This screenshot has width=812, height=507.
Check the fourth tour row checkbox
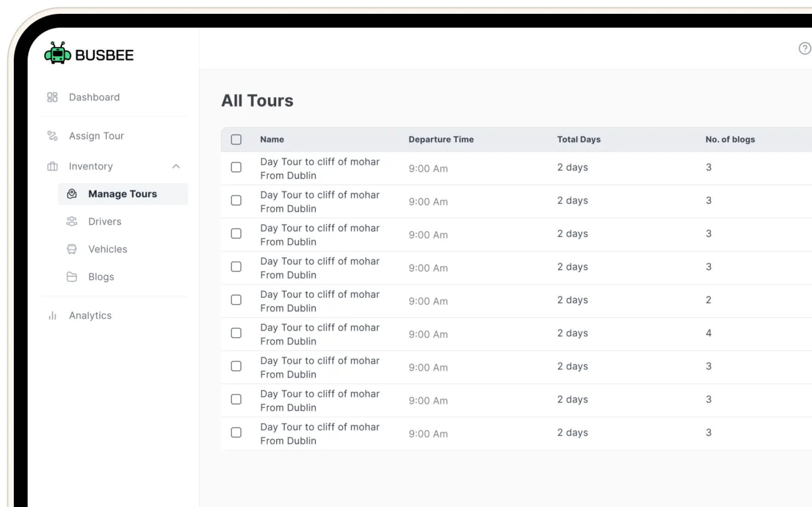pos(236,267)
